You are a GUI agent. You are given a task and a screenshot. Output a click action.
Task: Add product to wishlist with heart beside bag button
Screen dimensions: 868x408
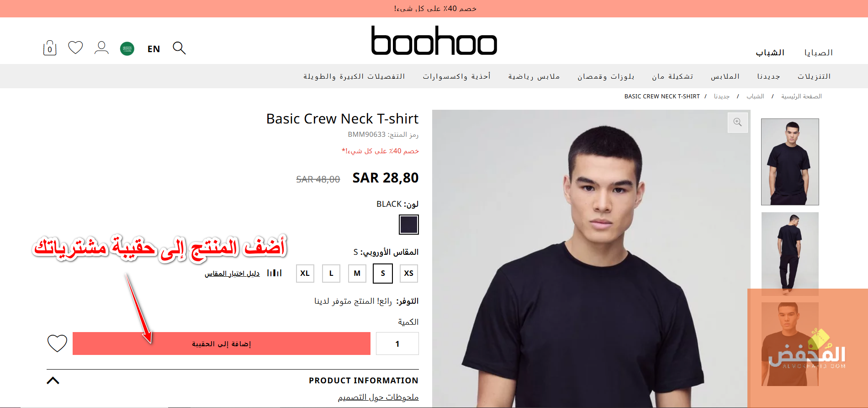tap(57, 344)
